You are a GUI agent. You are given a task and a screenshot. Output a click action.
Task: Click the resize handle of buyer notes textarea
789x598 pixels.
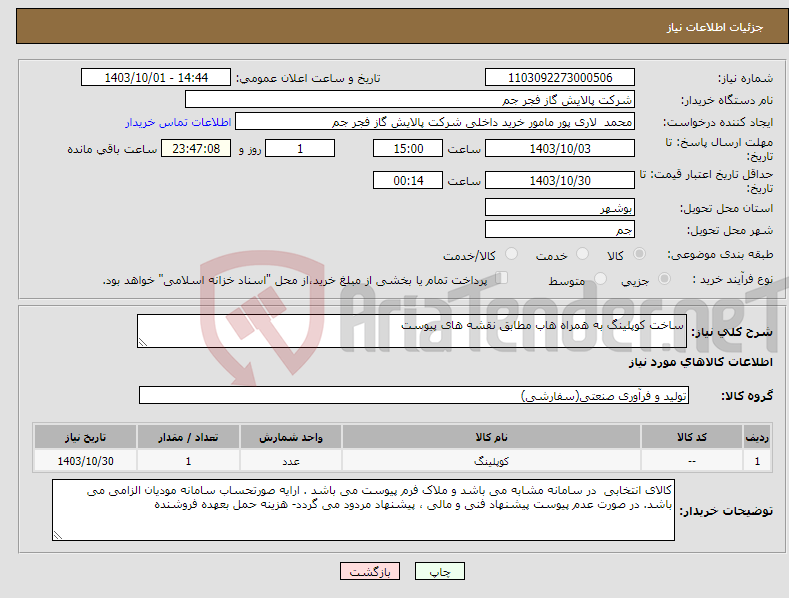(x=58, y=536)
